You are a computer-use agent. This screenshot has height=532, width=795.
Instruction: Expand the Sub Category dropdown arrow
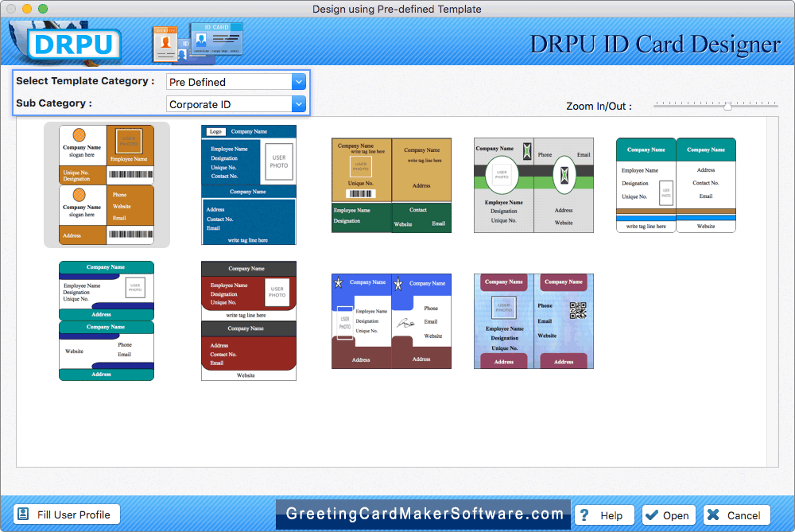pyautogui.click(x=299, y=104)
